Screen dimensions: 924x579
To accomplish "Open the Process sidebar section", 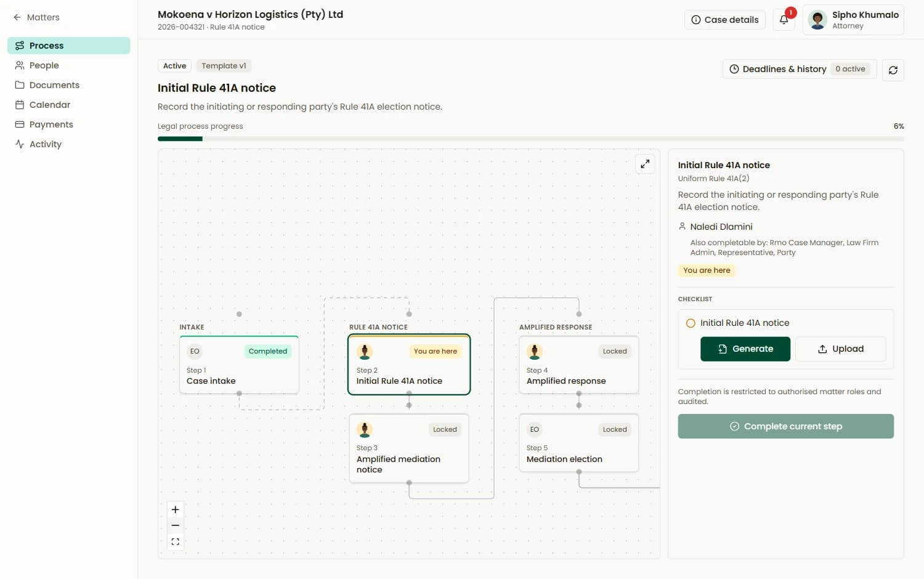I will (69, 46).
